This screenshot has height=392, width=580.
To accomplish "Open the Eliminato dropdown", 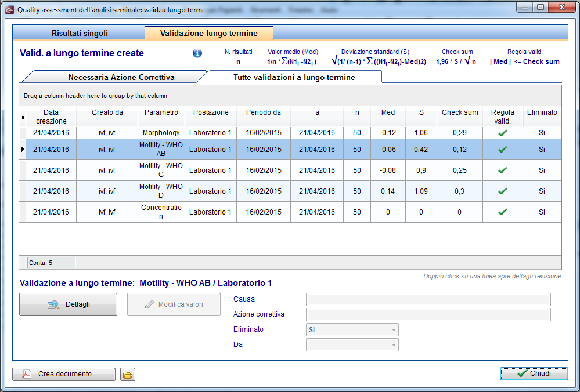I will (x=352, y=329).
